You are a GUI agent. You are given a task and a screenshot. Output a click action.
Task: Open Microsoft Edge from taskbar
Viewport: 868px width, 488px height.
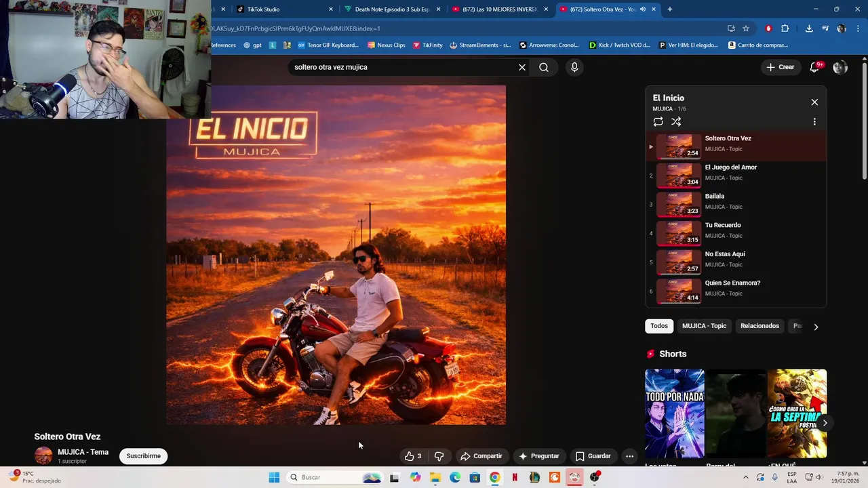(x=455, y=477)
